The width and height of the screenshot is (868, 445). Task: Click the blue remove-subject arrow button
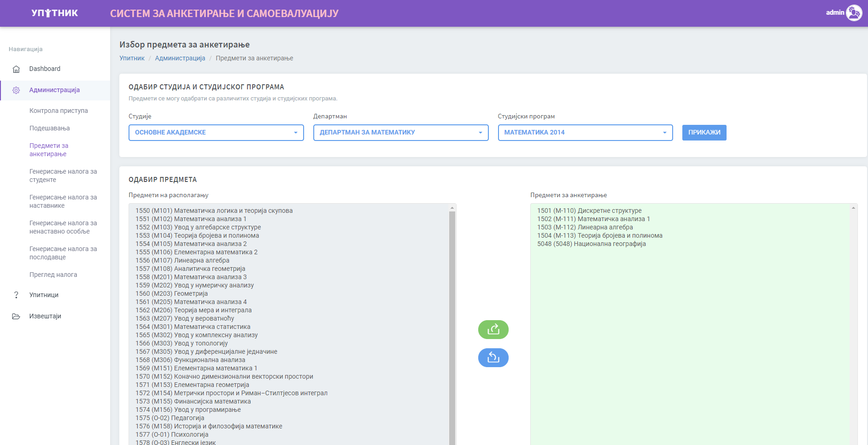pyautogui.click(x=493, y=357)
